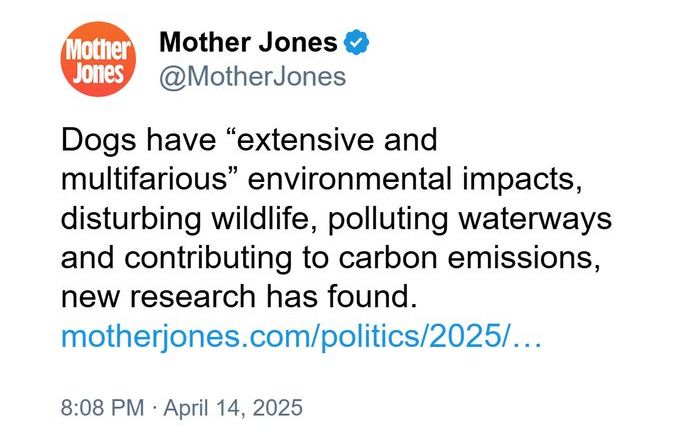Click the word "Jones" in the orange logo
Viewport: 680px width, 440px height.
98,73
